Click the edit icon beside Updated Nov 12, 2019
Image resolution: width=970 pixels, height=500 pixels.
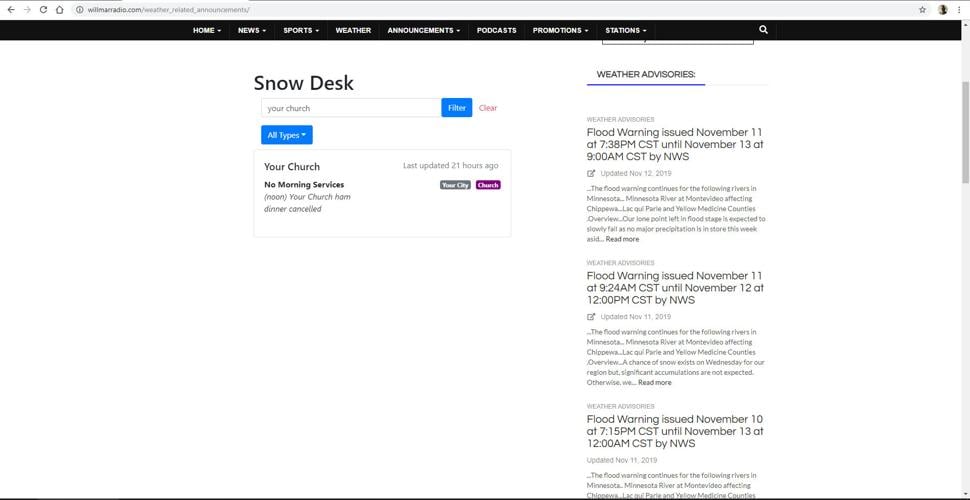591,174
